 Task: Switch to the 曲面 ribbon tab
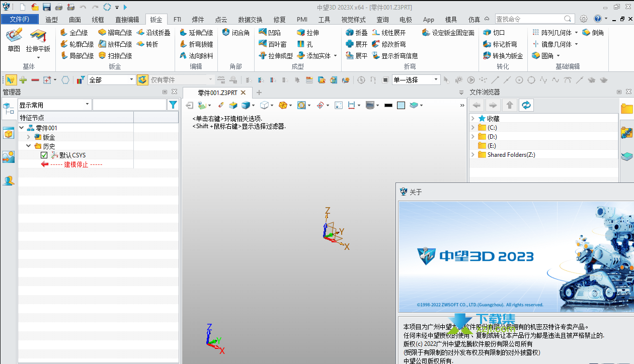pyautogui.click(x=75, y=20)
